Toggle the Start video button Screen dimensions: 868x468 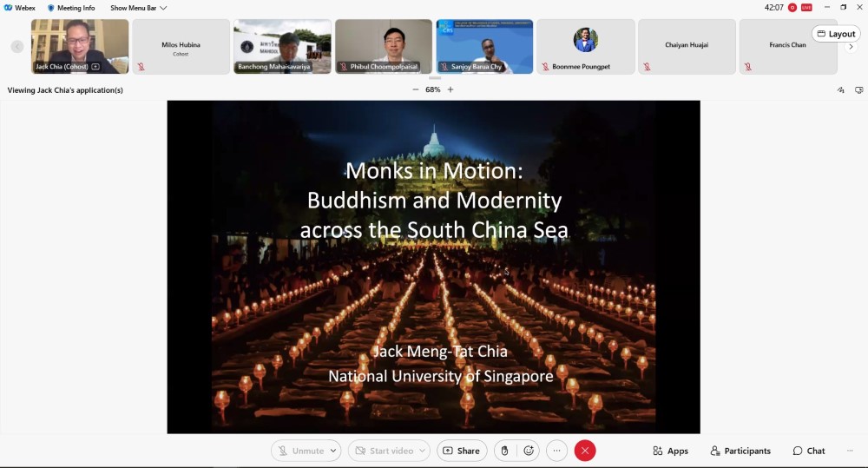(383, 451)
